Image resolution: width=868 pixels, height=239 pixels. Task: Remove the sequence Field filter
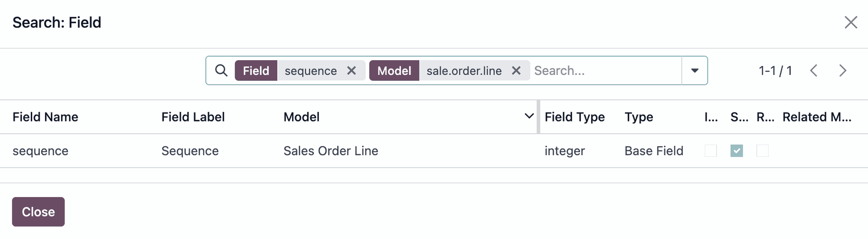click(x=351, y=70)
